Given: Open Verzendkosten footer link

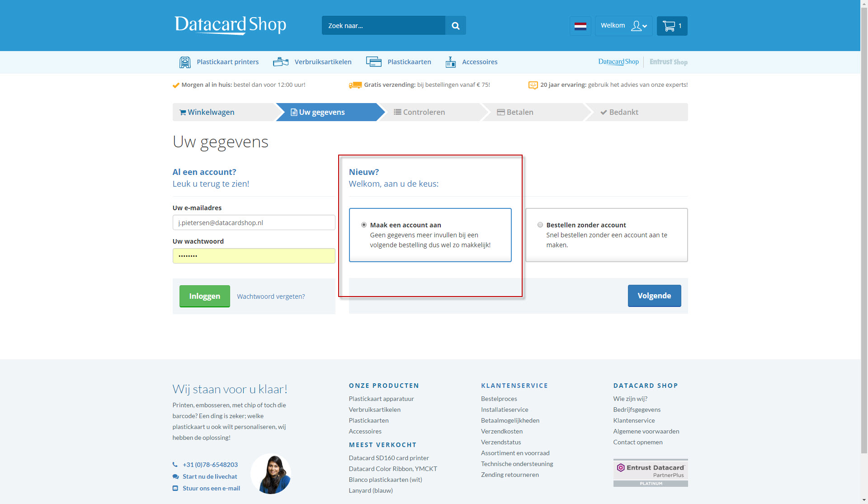Looking at the screenshot, I should pos(502,431).
